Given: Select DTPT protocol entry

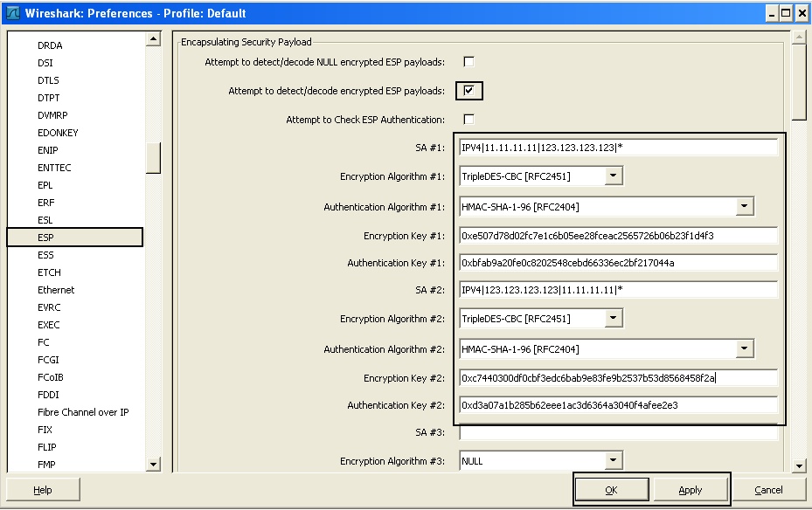Looking at the screenshot, I should click(x=49, y=98).
